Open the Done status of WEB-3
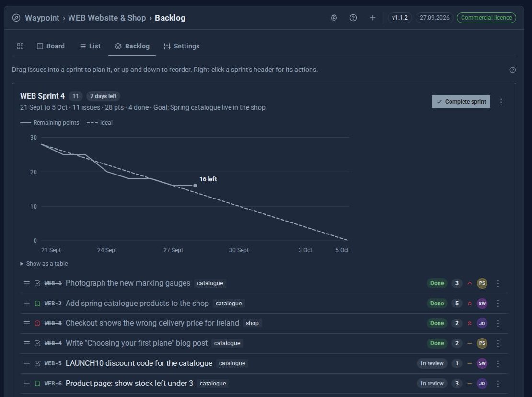Screen dimensions: 532x397 pyautogui.click(x=437, y=323)
